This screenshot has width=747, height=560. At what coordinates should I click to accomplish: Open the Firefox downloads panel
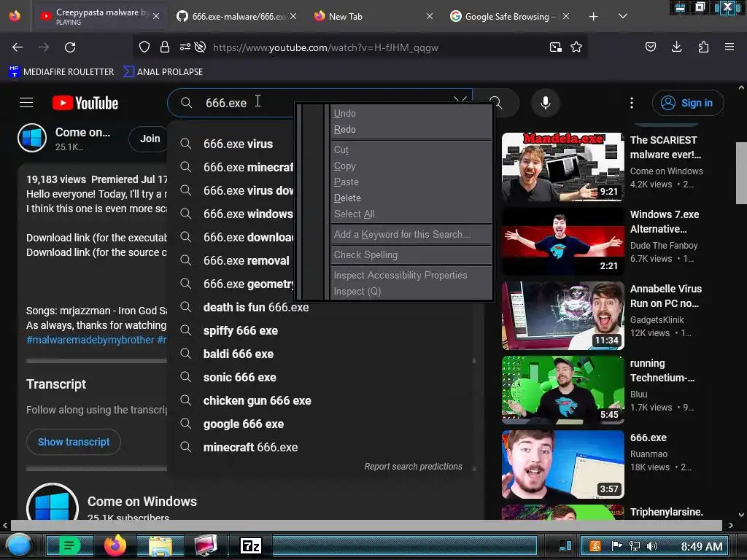tap(676, 47)
